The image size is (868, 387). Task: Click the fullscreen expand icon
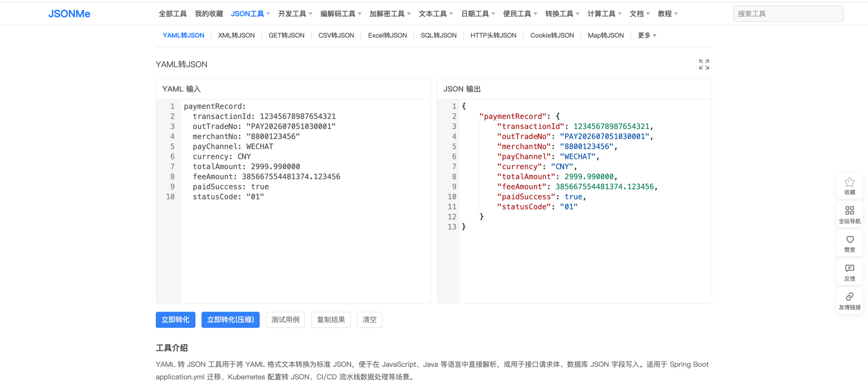(x=704, y=64)
